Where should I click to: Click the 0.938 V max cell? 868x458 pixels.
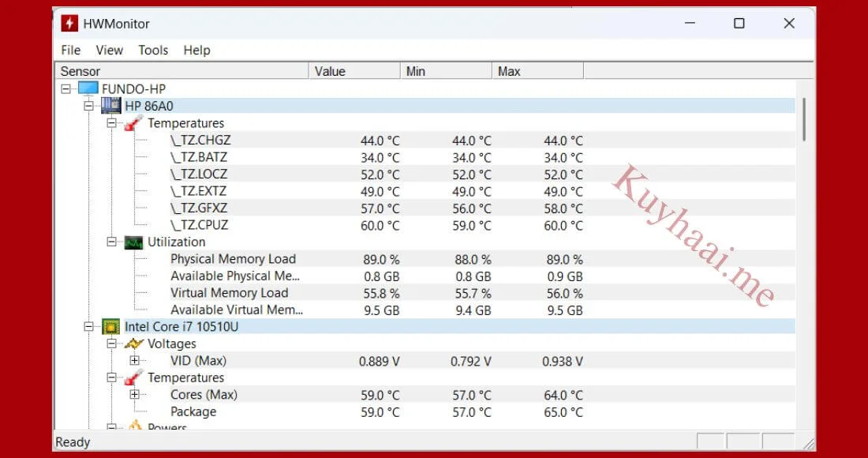tap(563, 362)
